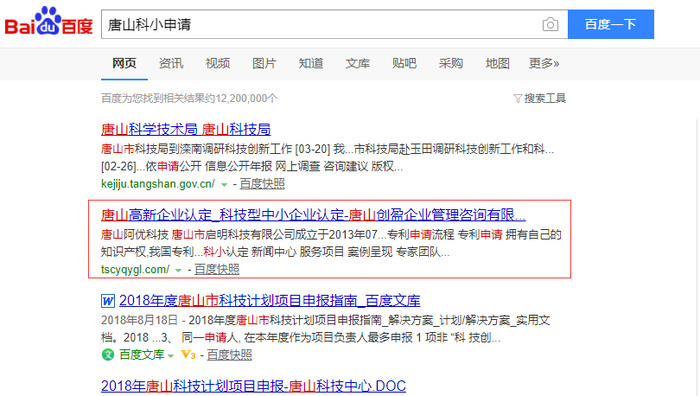Click the snippet date 2018年8月18日

(139, 320)
